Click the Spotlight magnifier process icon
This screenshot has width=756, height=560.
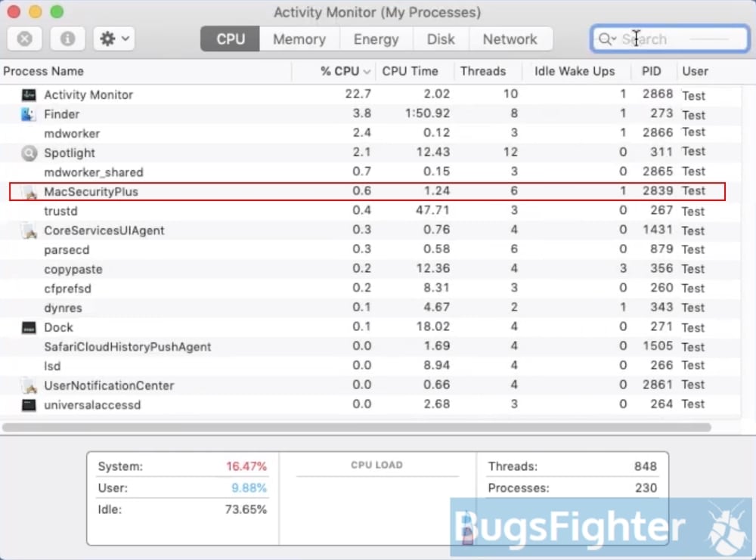coord(29,153)
